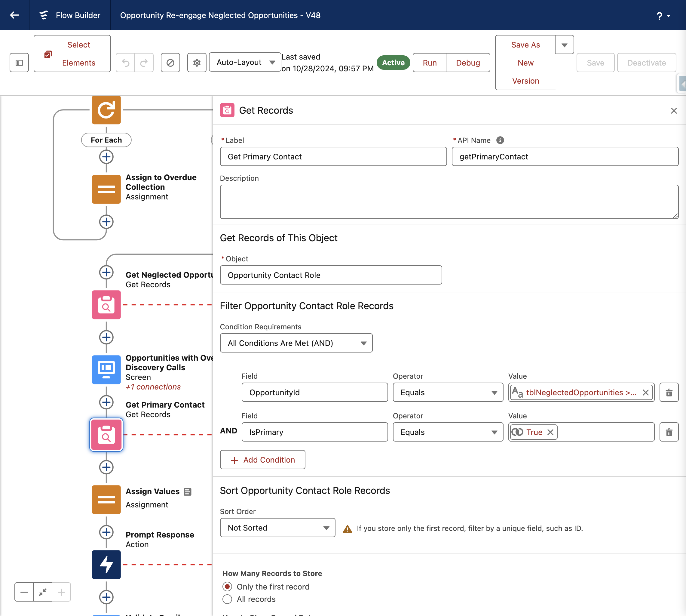Toggle the left toolbox panel icon
Viewport: 686px width, 616px height.
(x=19, y=63)
